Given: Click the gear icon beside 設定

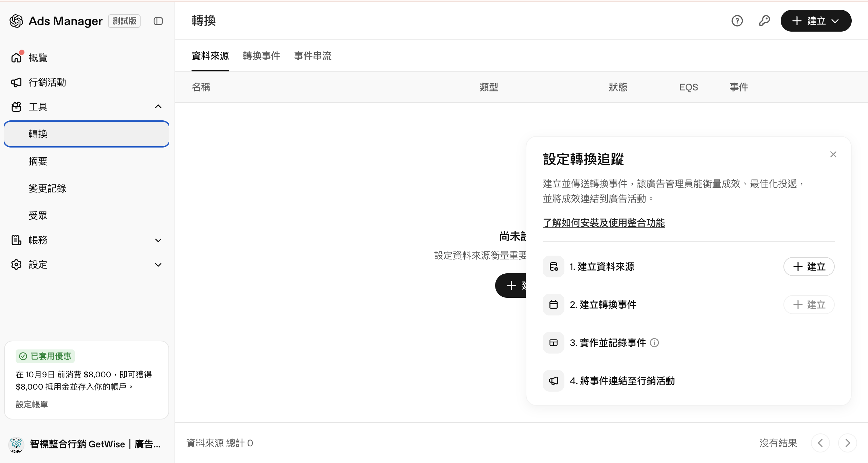Looking at the screenshot, I should point(16,264).
